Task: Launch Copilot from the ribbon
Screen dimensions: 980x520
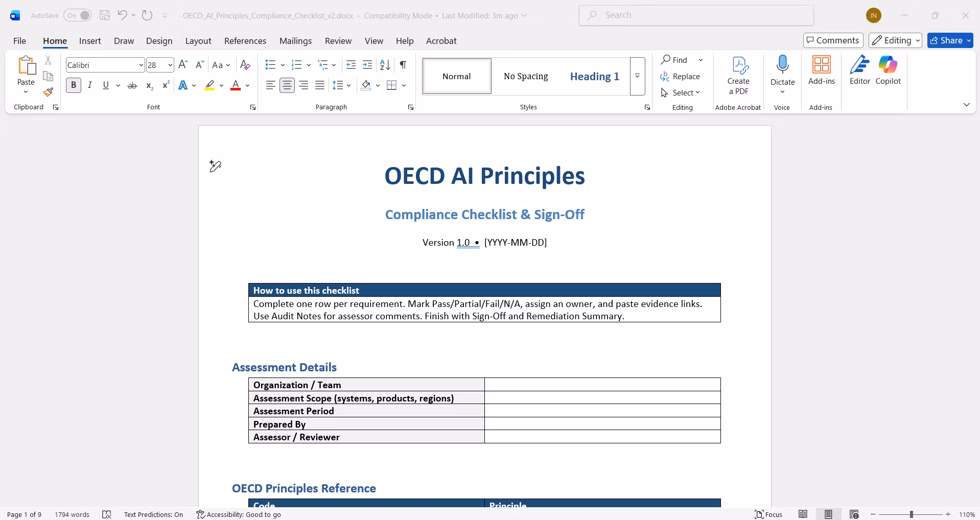Action: pyautogui.click(x=888, y=70)
